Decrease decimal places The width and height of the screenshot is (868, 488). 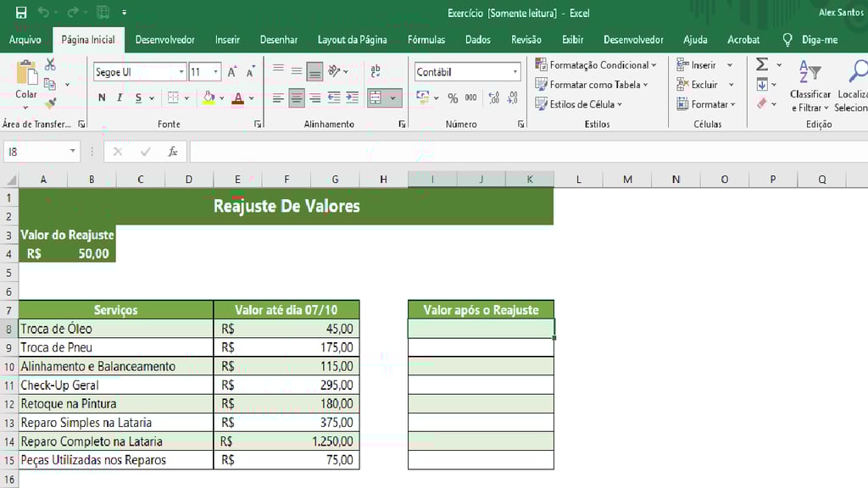[x=513, y=98]
